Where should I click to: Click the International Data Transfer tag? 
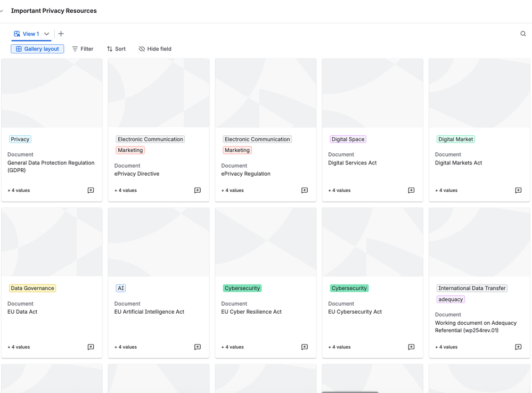pos(472,288)
